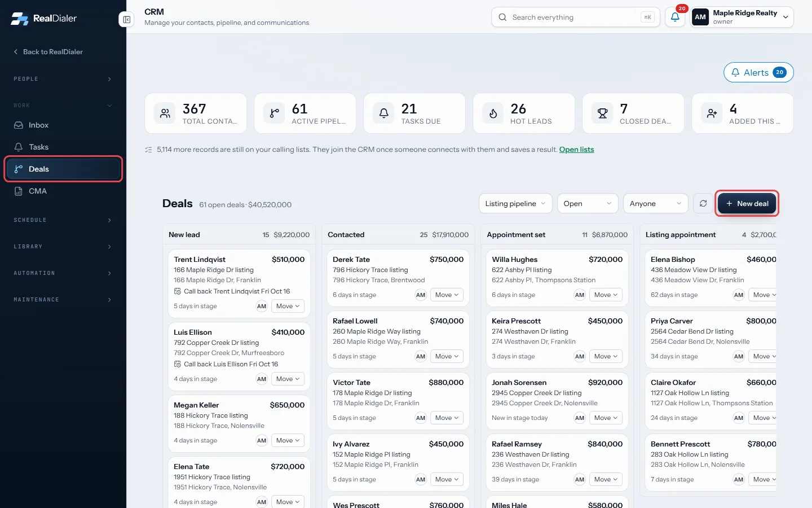Open CMA in the sidebar

coord(63,191)
